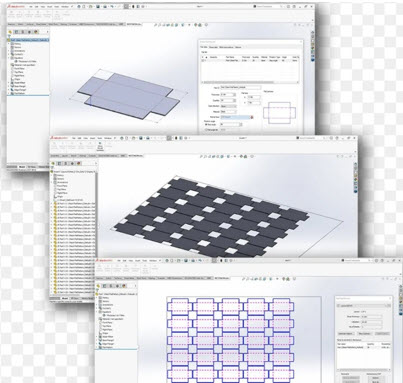
Task: Open PropertyManager tab in top window
Action: [17, 32]
